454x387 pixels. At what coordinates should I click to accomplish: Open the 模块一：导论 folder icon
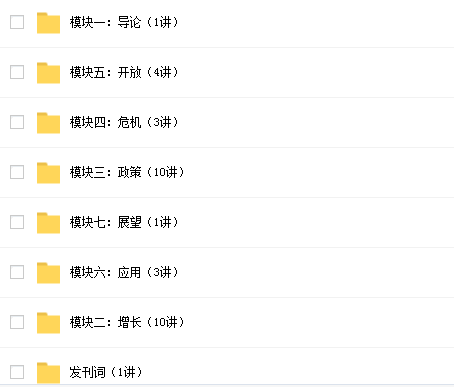click(48, 23)
